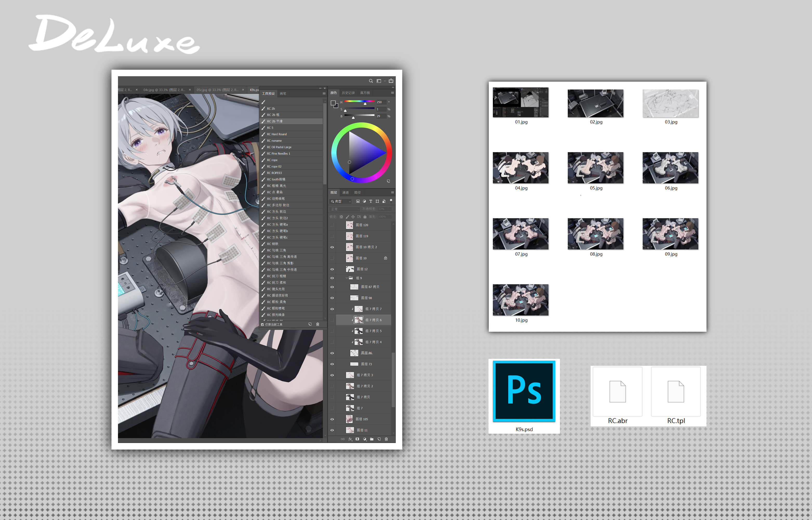Viewport: 812px width, 520px height.
Task: Click the color wheel corner swatch icon
Action: 389,181
